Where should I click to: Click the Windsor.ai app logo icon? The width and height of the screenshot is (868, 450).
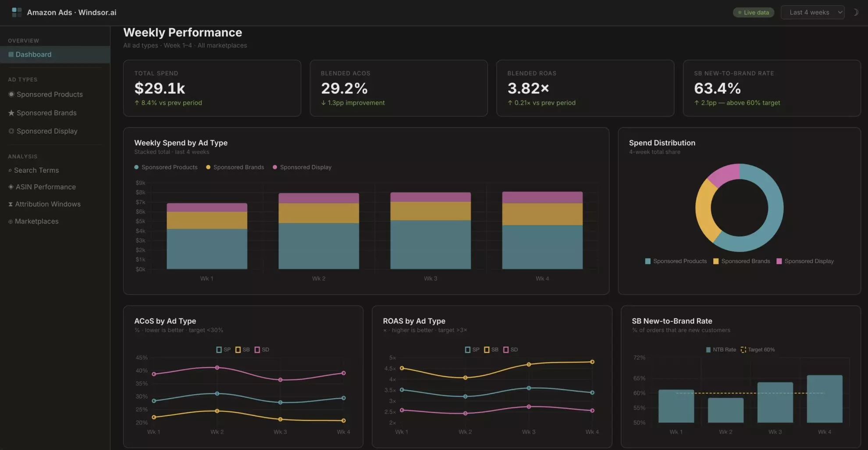pos(17,12)
